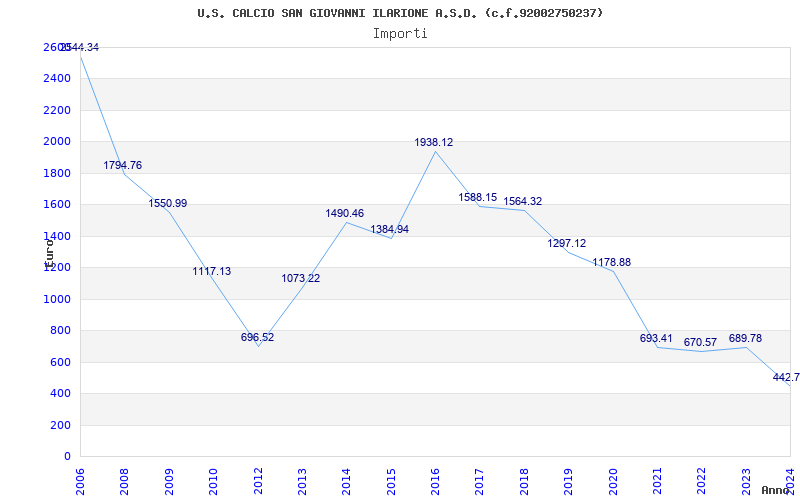The width and height of the screenshot is (800, 500).
Task: Click the 2020 x-axis year label
Action: 613,481
